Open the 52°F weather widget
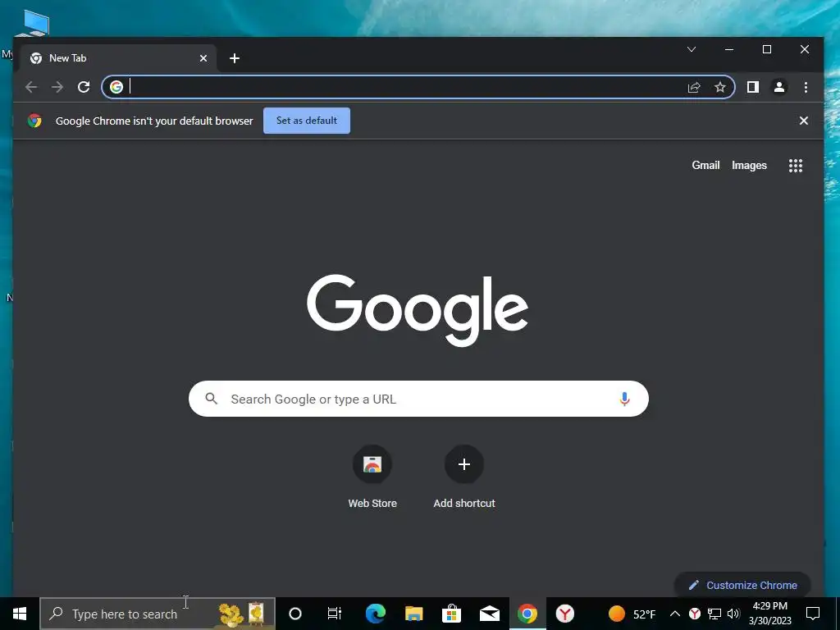The width and height of the screenshot is (840, 630). [x=632, y=614]
